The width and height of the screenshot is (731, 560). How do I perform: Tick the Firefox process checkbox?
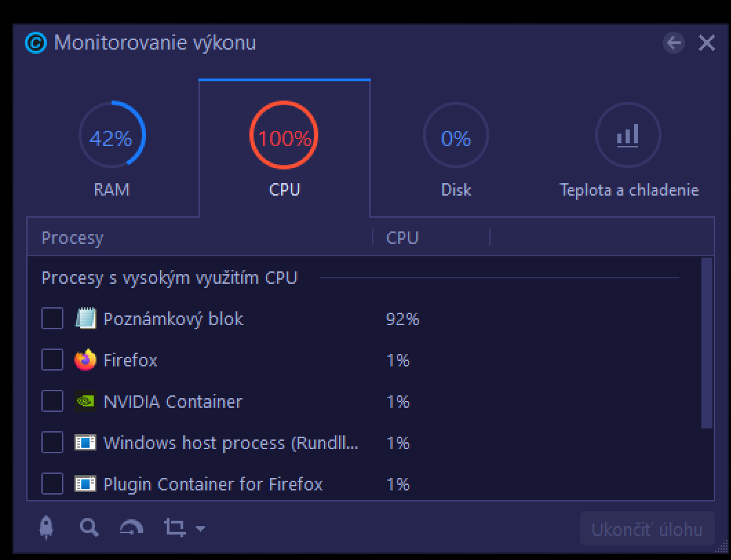coord(52,360)
